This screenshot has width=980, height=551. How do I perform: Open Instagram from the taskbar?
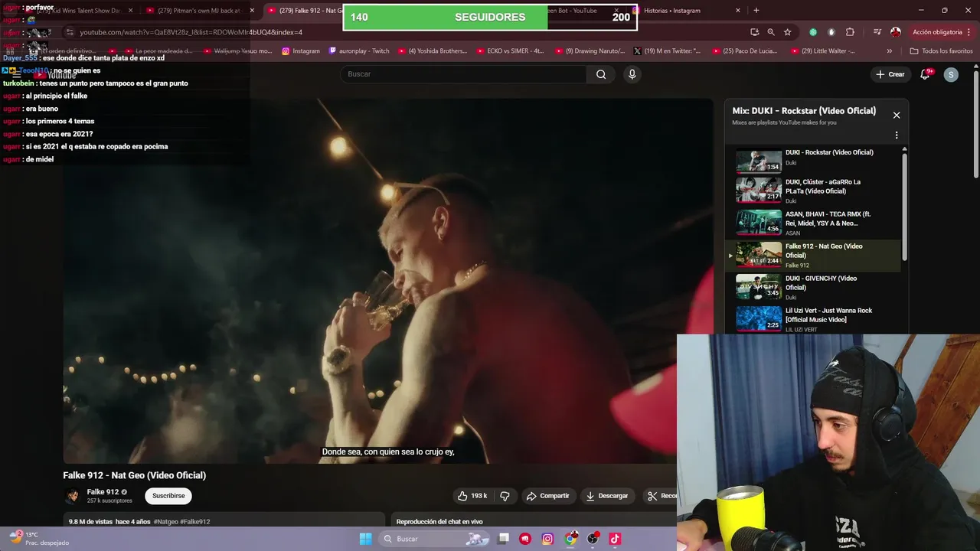coord(547,539)
